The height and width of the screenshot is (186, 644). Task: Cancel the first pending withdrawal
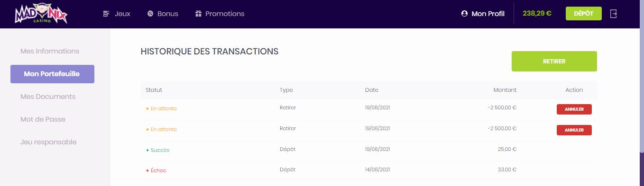[574, 109]
